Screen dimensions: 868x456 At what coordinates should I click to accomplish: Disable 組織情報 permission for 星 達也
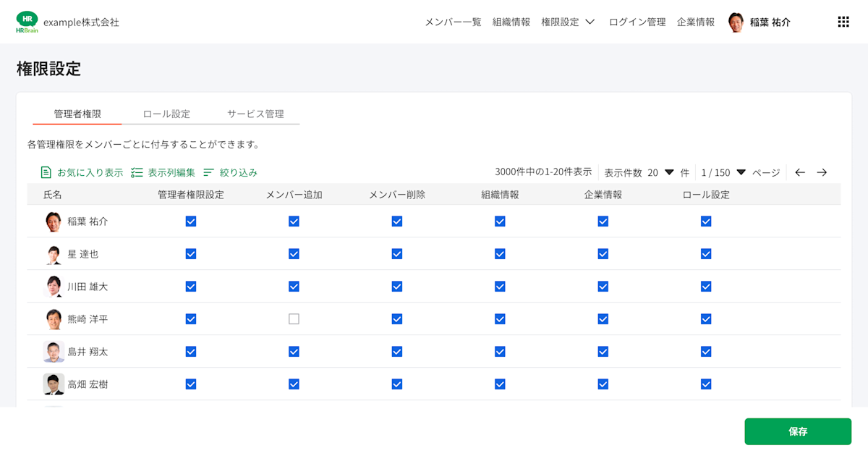[500, 253]
